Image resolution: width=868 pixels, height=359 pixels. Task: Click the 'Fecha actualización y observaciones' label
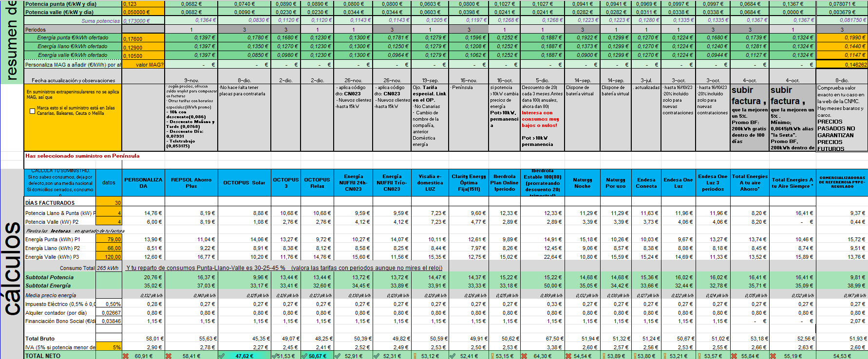[73, 81]
